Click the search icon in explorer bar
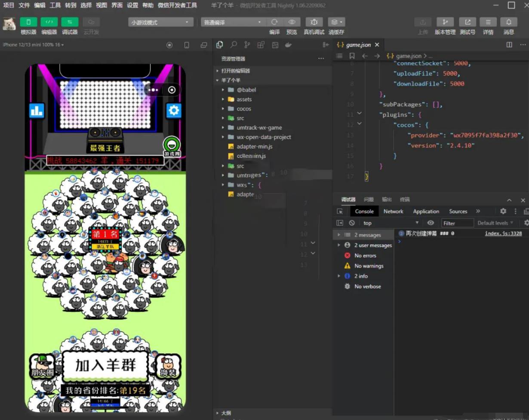Viewport: 529px width, 420px height. point(234,45)
